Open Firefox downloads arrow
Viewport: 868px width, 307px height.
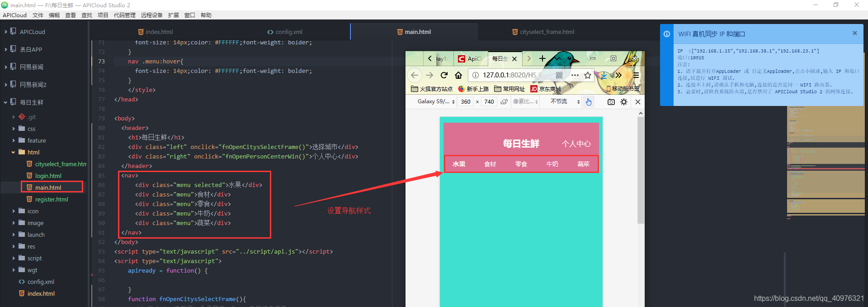click(604, 75)
